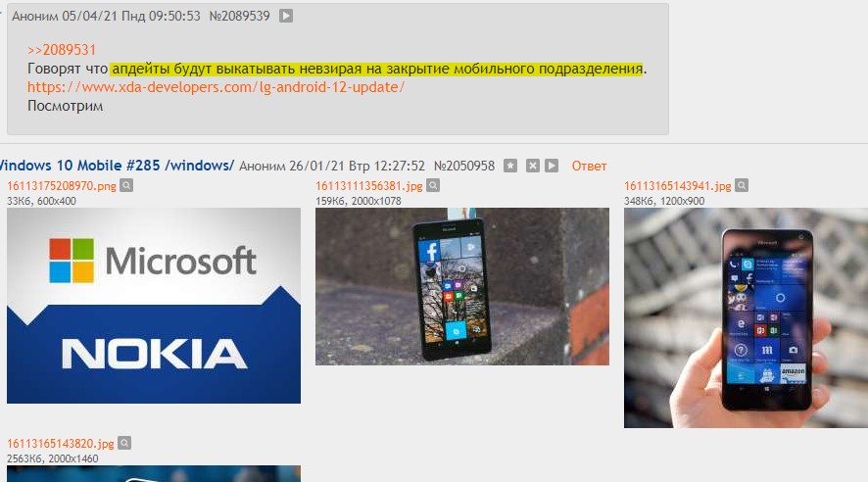
Task: Open the 16113111356381.jpg filename link
Action: click(369, 186)
